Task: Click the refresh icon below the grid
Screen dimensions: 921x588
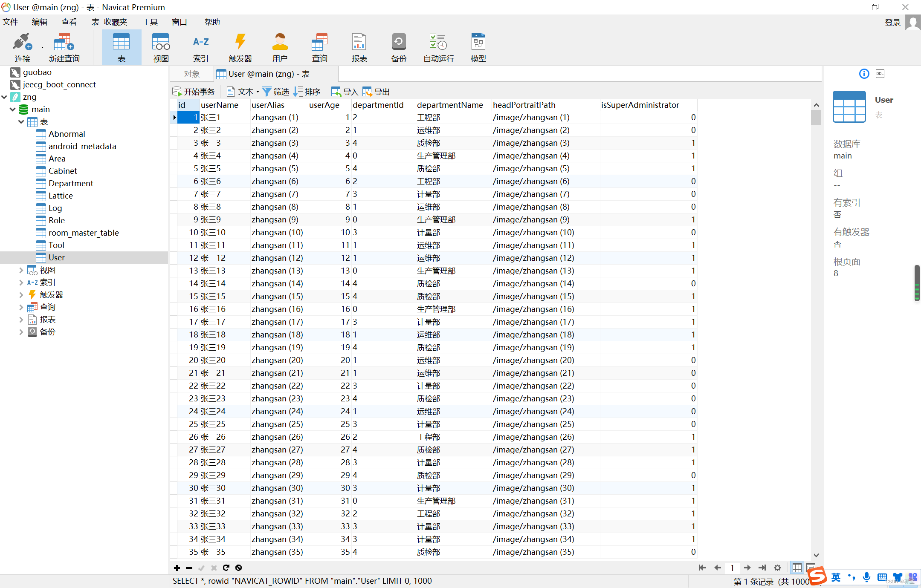Action: [x=226, y=568]
